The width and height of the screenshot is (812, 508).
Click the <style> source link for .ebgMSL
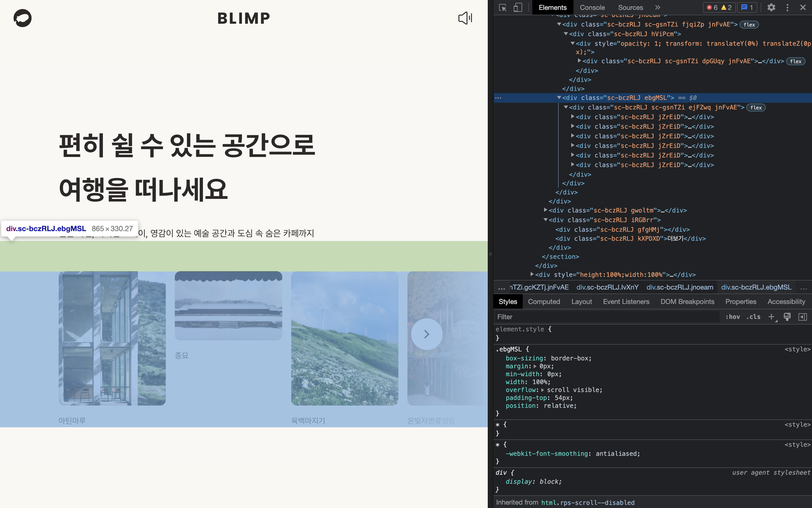pyautogui.click(x=797, y=349)
